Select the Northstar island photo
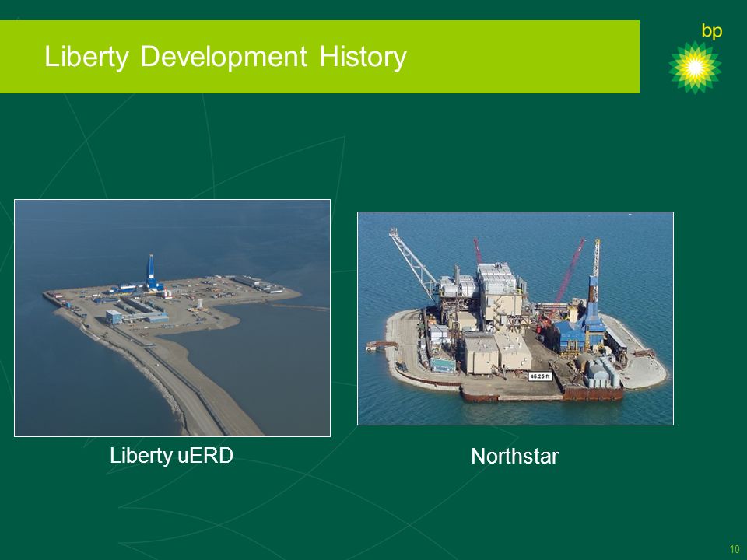 click(x=515, y=318)
